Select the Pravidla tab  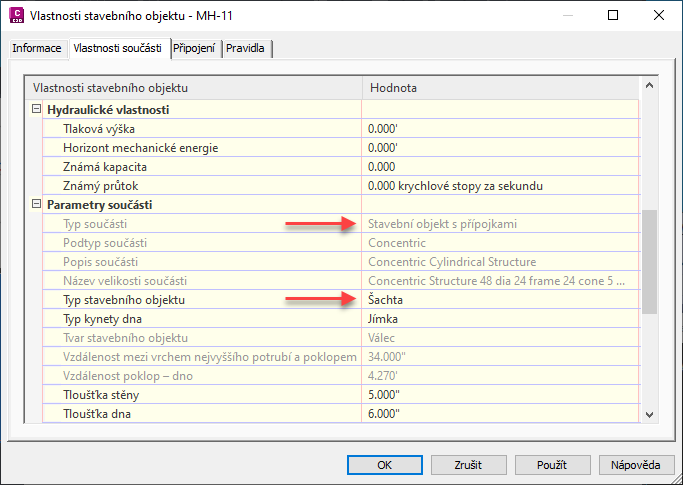tap(246, 48)
